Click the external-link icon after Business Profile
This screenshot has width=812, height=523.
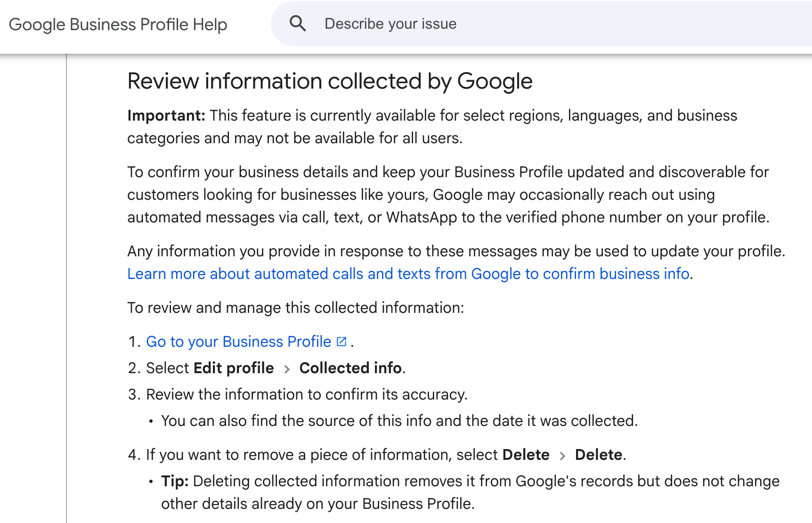(x=342, y=342)
